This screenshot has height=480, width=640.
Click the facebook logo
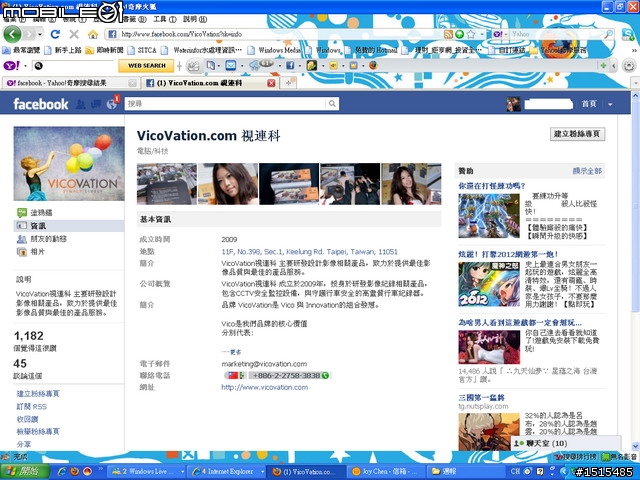tap(41, 104)
